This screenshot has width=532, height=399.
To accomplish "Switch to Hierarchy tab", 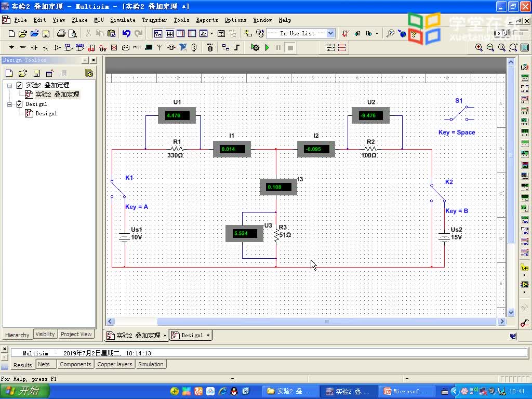I will click(17, 335).
